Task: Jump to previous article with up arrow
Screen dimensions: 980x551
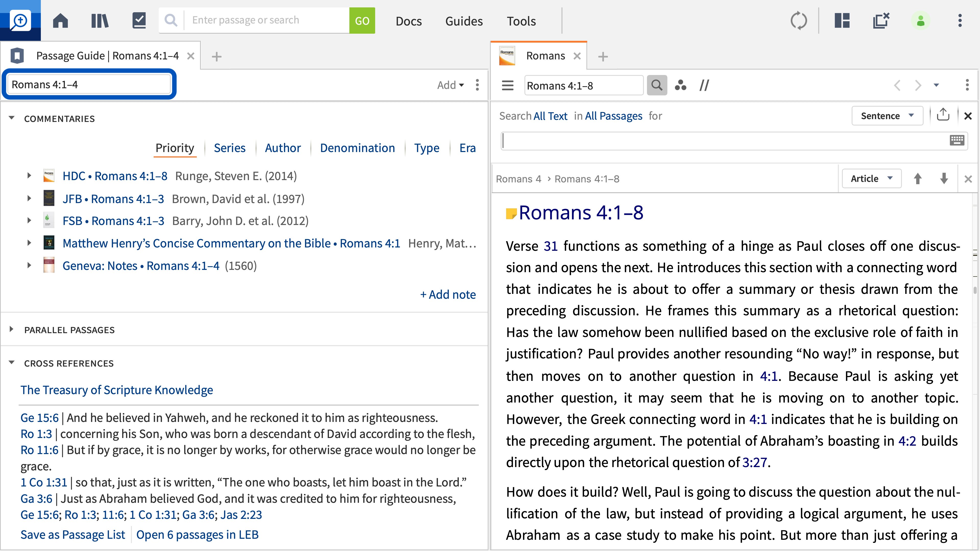Action: click(918, 178)
